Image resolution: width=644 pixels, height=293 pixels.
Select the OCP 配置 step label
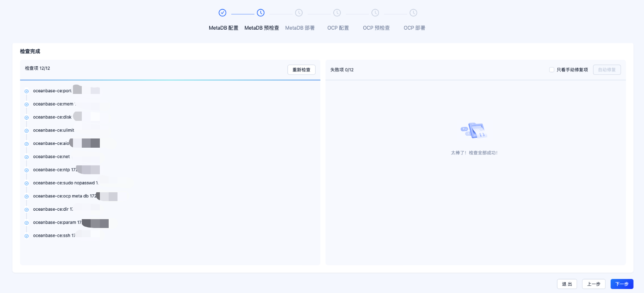(338, 28)
